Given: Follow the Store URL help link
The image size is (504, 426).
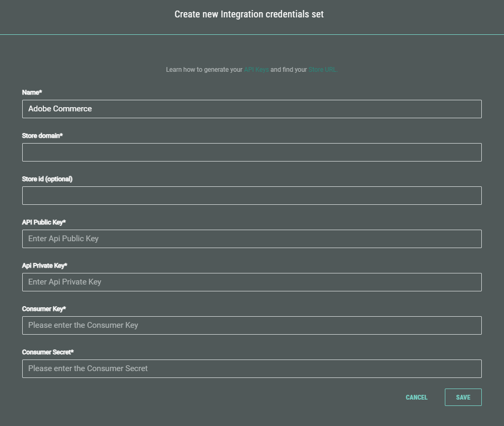Looking at the screenshot, I should pyautogui.click(x=322, y=70).
